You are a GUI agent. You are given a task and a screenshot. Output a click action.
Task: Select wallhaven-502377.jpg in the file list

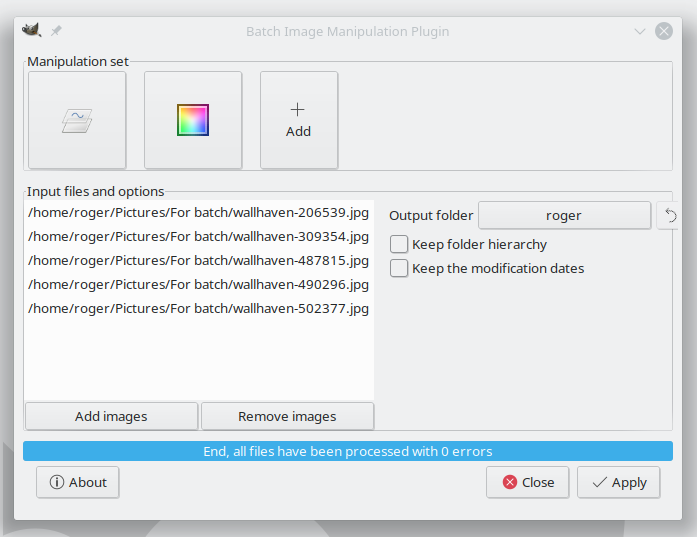pos(199,308)
